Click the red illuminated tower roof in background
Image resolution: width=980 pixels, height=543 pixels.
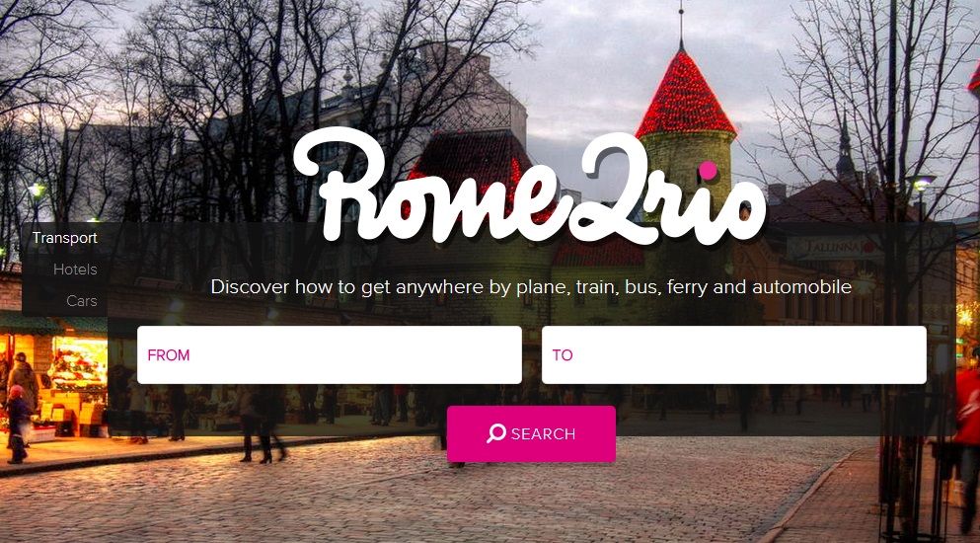[685, 95]
